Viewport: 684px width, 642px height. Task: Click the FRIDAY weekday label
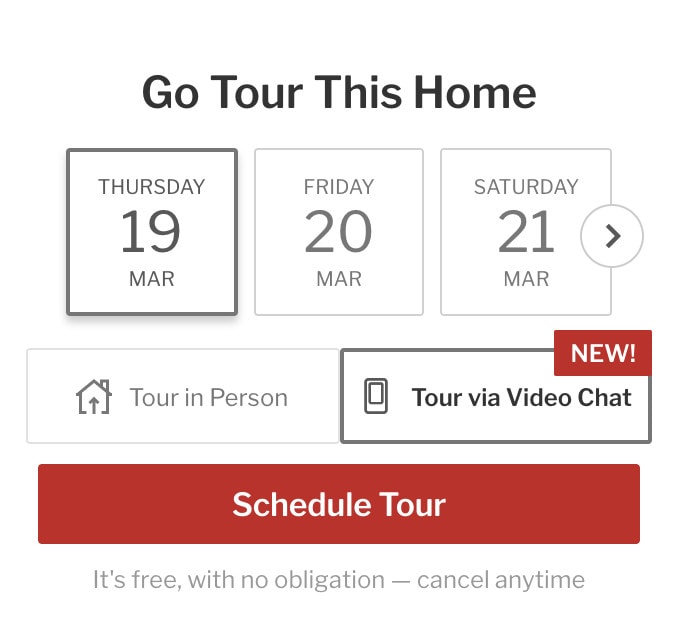click(x=339, y=187)
